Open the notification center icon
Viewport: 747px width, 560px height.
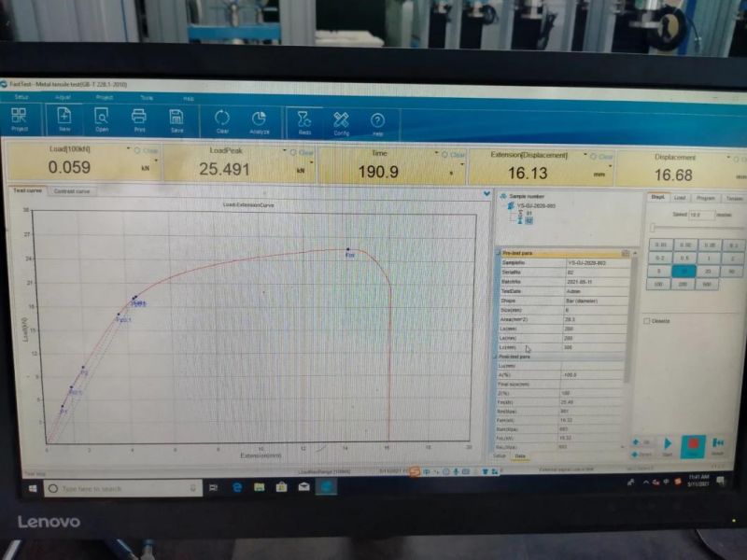tap(721, 481)
